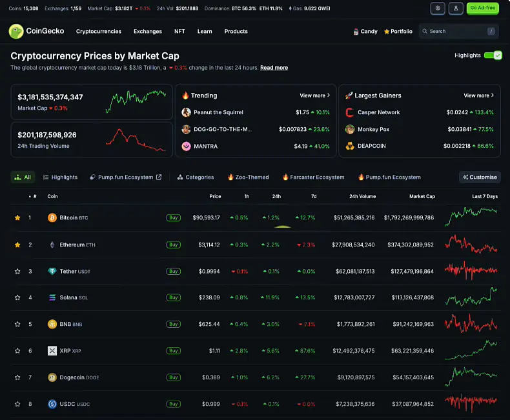Click the Tether coin icon
510x420 pixels.
pyautogui.click(x=52, y=271)
